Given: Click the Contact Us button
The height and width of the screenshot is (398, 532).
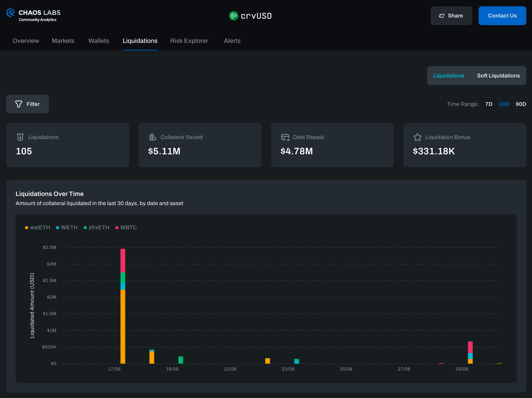Looking at the screenshot, I should click(x=502, y=16).
